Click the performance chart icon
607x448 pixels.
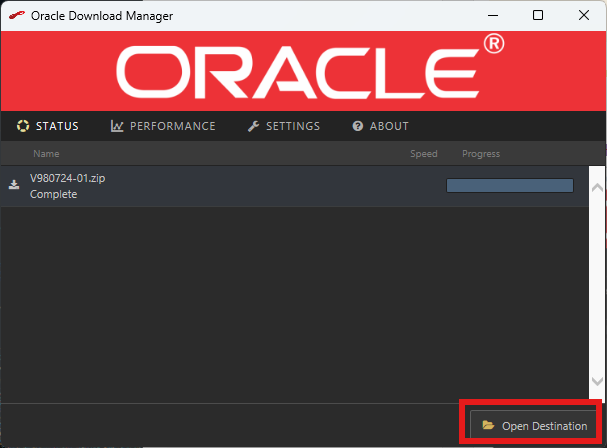[117, 126]
